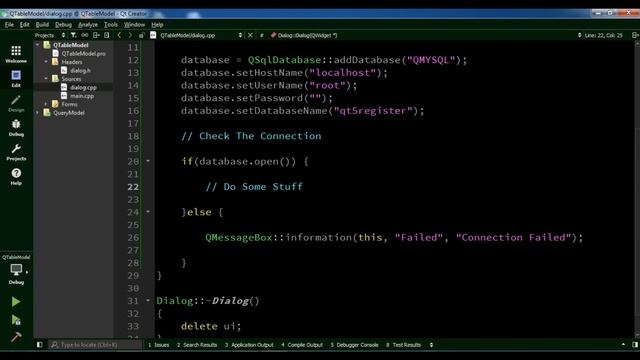Close the current document dialog.cpp

click(250, 36)
